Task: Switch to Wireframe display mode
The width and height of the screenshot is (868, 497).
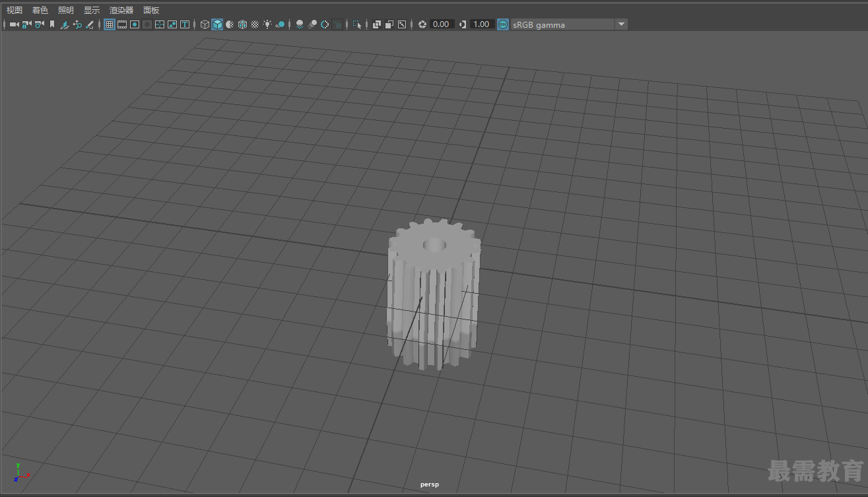Action: 205,24
